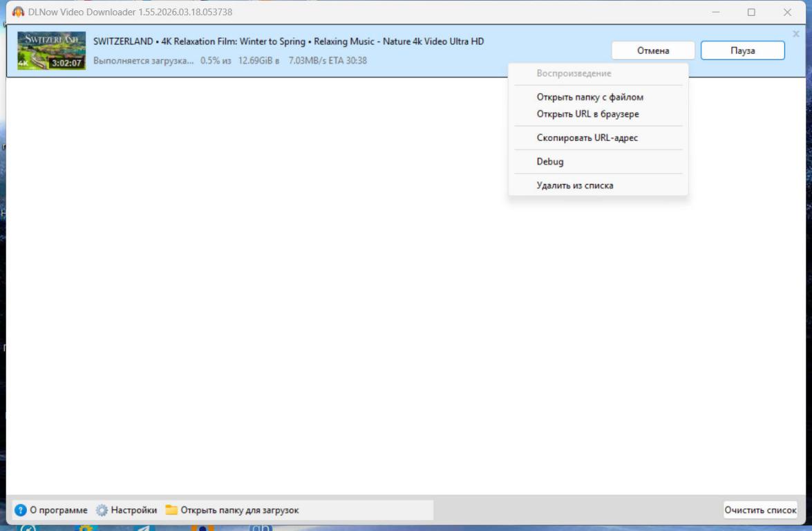The height and width of the screenshot is (531, 812).
Task: Minimize the DLNow Video Downloader window
Action: 715,12
